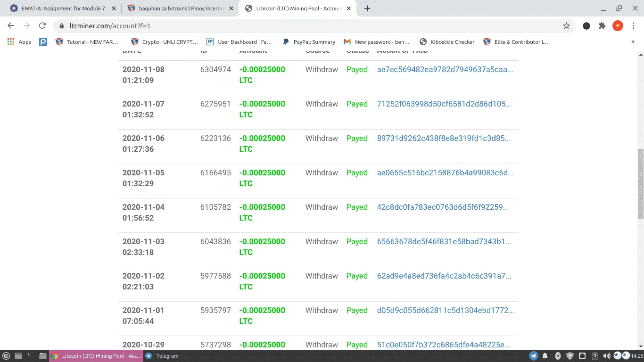Select transaction ID 6223136
Viewport: 644px width, 362px height.
(215, 138)
